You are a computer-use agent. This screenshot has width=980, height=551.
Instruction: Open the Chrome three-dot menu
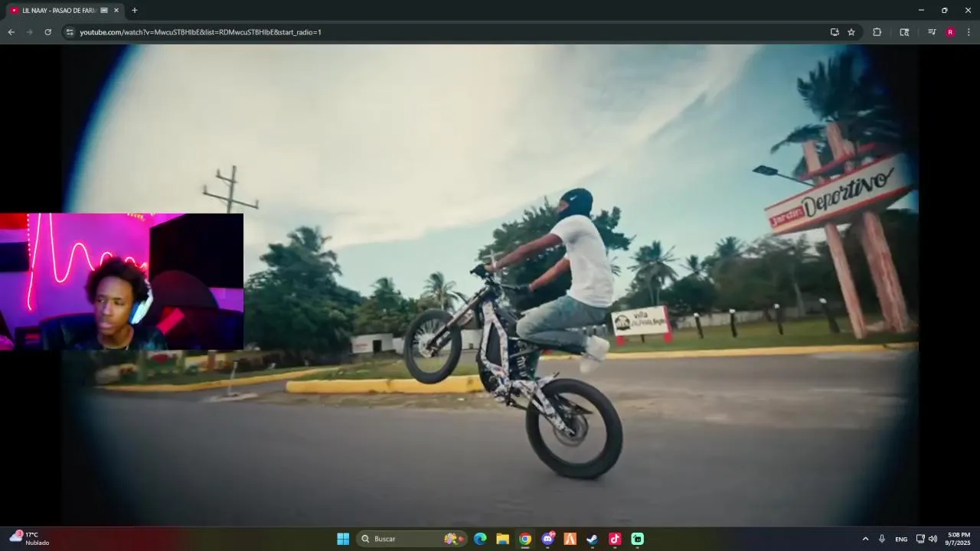(x=969, y=32)
